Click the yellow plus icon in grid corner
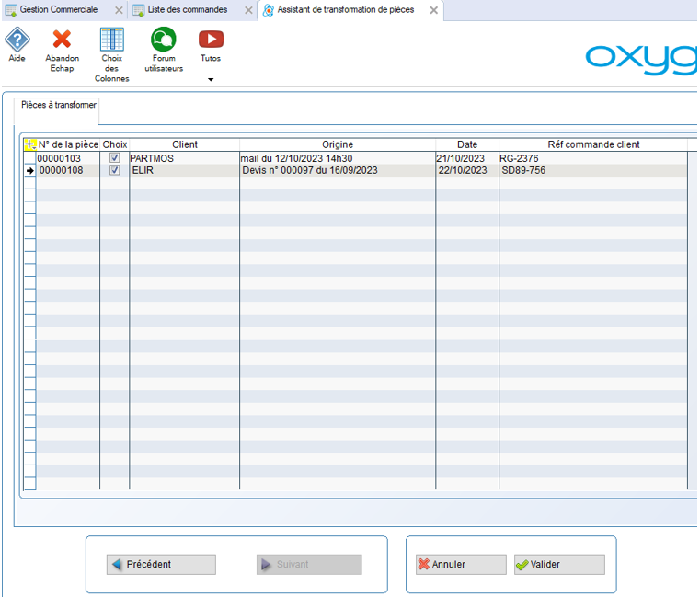700x597 pixels. click(x=29, y=144)
